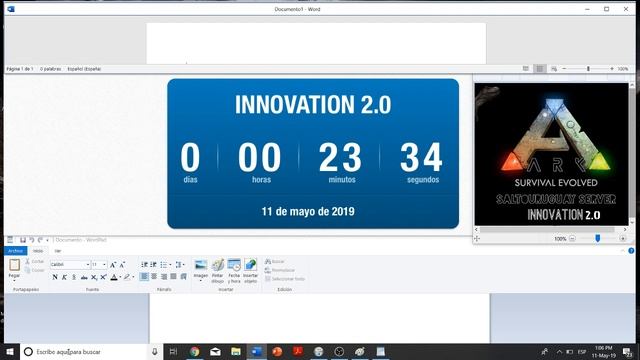
Task: Switch to the Ver tab in WordPad
Action: (x=58, y=251)
